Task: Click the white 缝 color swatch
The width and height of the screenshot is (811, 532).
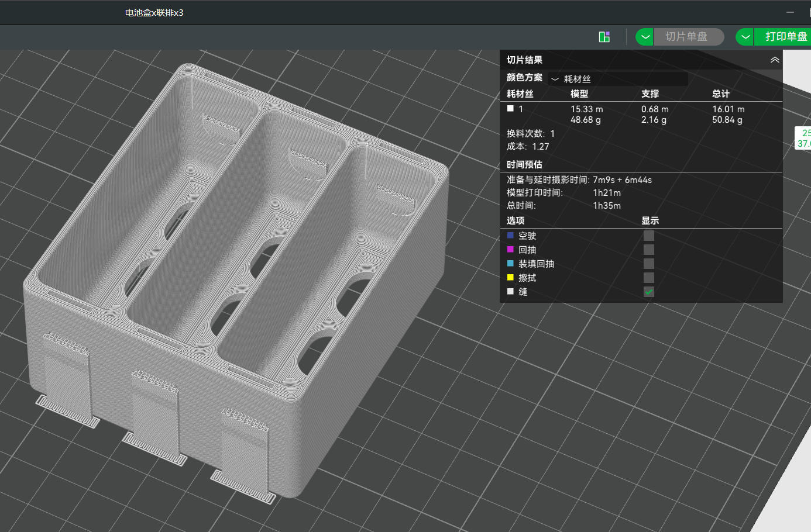Action: coord(510,291)
